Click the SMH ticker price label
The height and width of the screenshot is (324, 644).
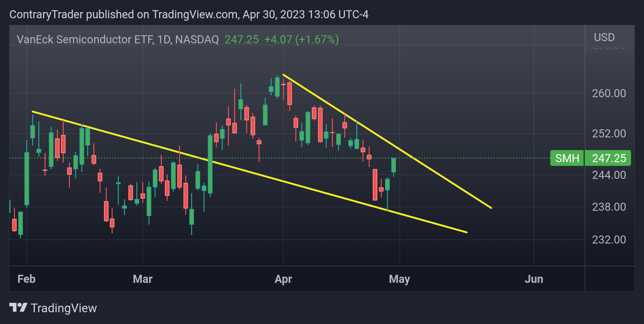click(567, 158)
